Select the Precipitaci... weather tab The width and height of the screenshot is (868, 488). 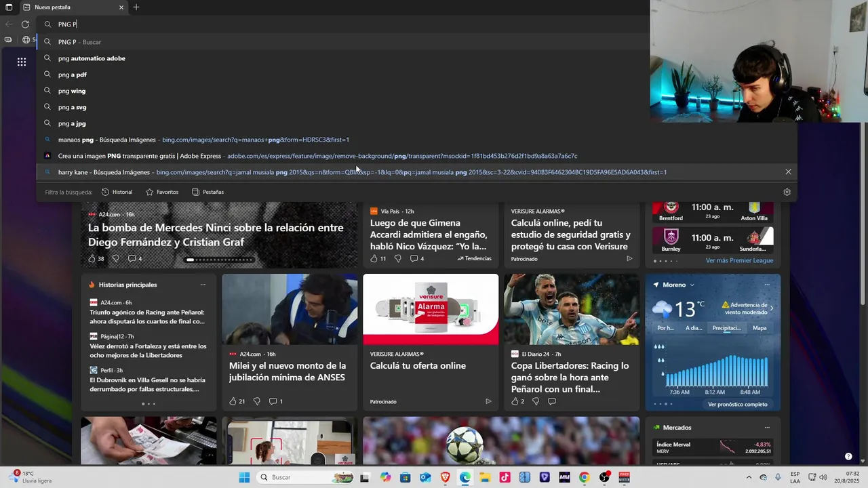point(726,328)
